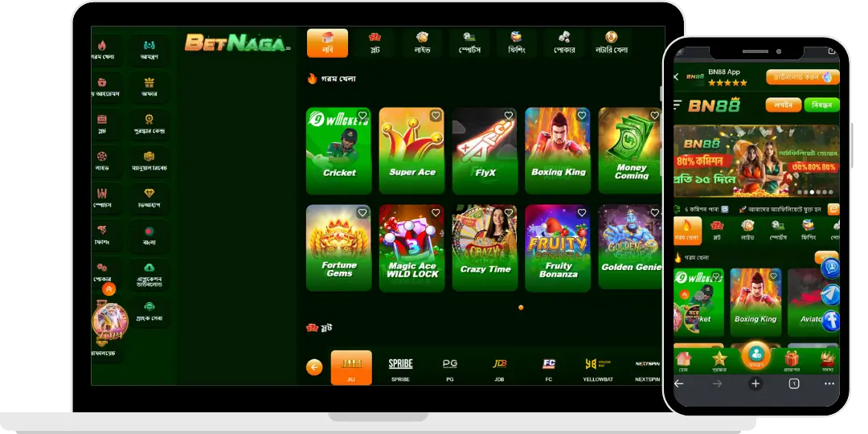Open the Aviator game card on phone

click(x=812, y=302)
